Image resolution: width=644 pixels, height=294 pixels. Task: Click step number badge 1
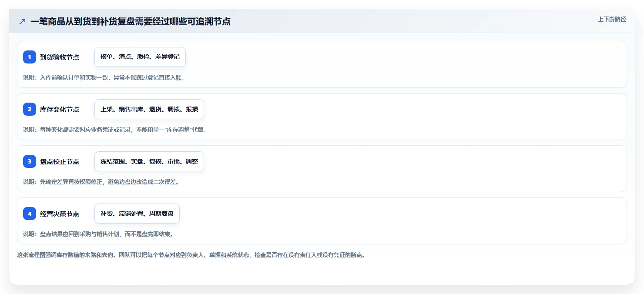coord(30,57)
